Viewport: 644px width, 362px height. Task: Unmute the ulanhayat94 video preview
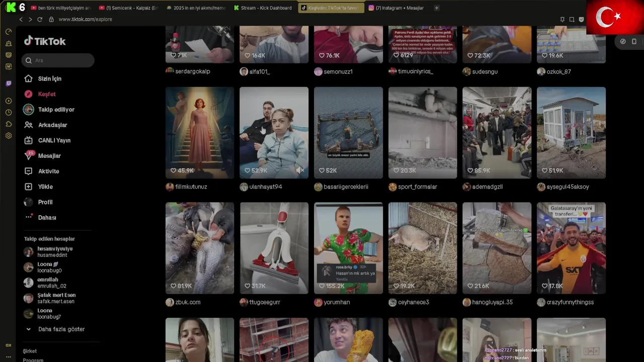300,170
